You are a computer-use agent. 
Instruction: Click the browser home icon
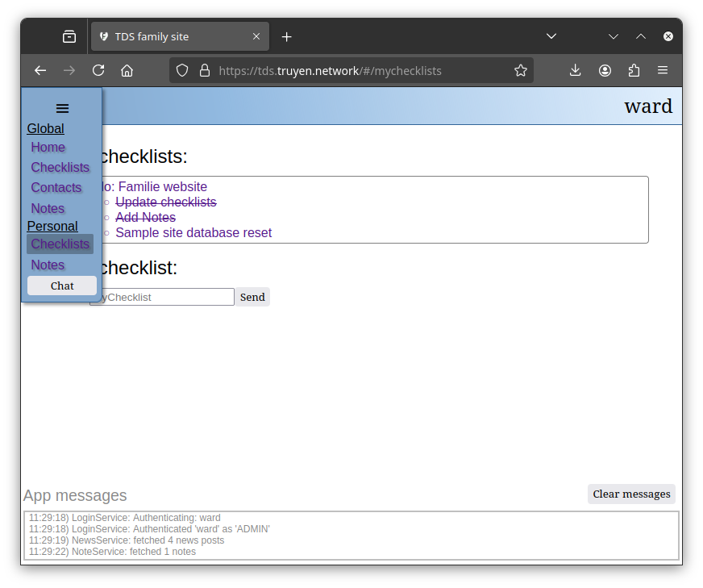pyautogui.click(x=127, y=70)
